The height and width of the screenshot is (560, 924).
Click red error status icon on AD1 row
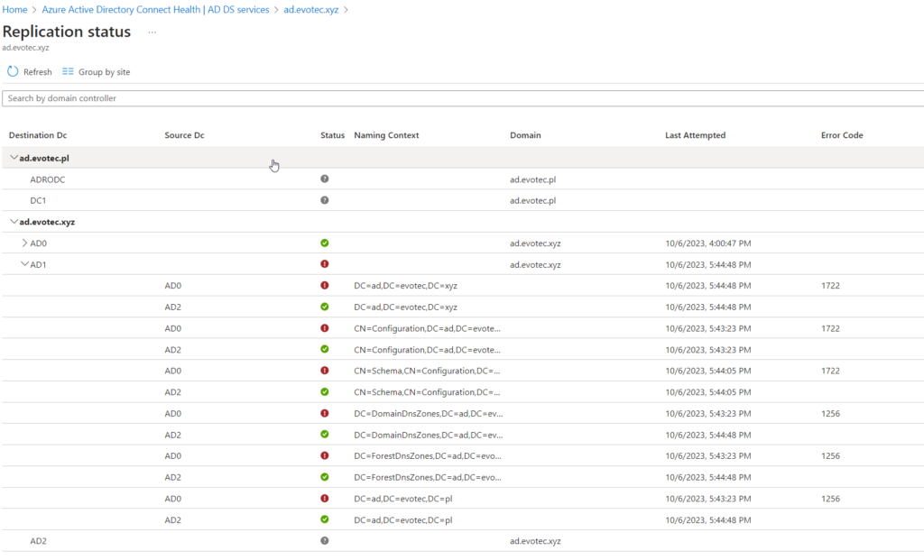pos(324,264)
